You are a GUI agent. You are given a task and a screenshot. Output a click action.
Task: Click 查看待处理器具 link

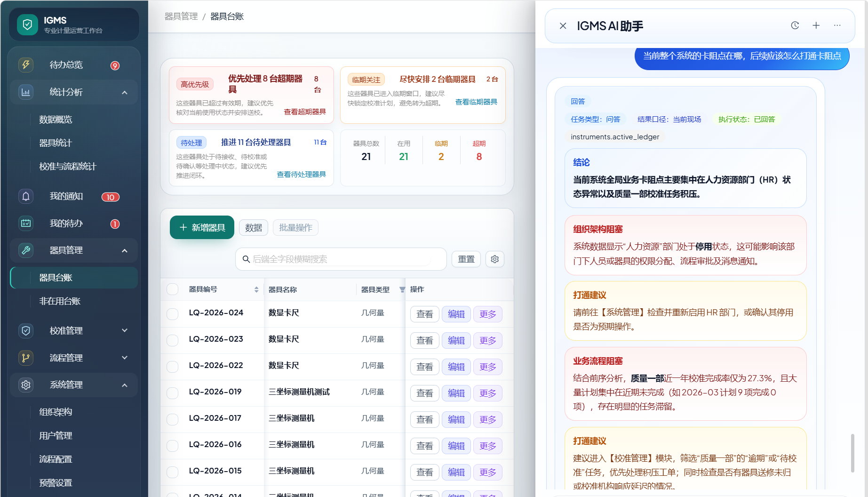pos(302,175)
